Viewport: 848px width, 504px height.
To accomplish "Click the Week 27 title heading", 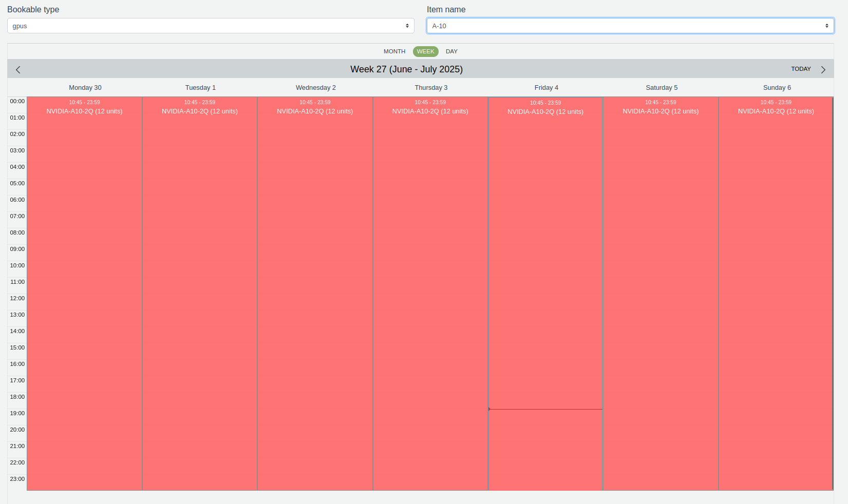I will click(x=406, y=69).
